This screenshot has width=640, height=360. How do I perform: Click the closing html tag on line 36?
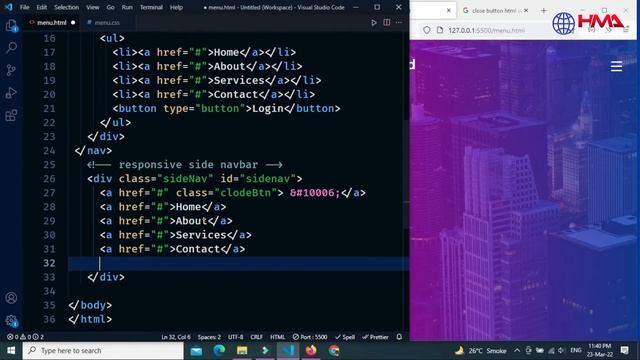point(90,319)
